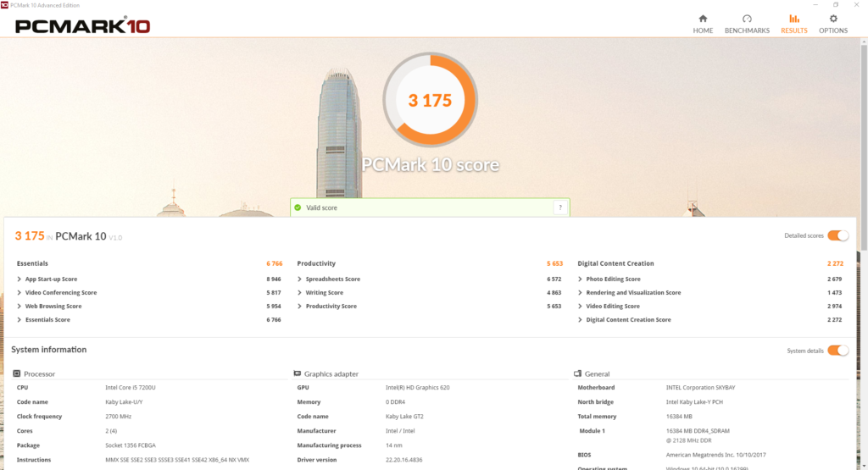Viewport: 868px width, 470px height.
Task: Click the General section icon
Action: tap(578, 373)
